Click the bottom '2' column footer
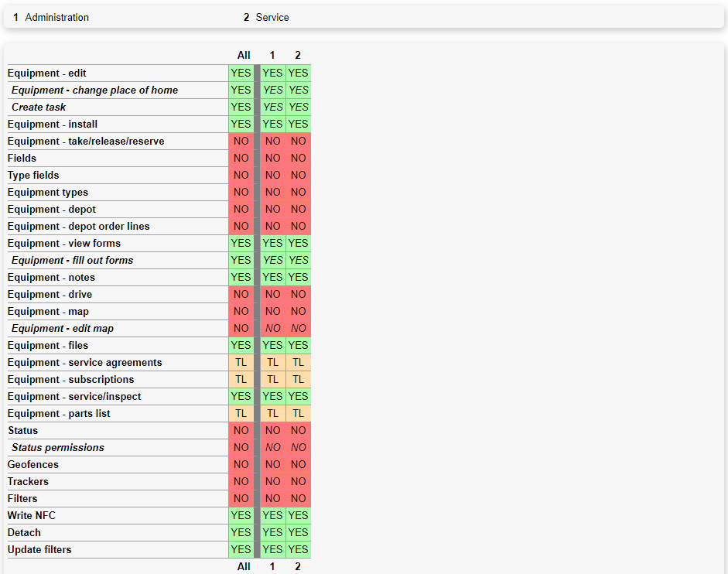 point(298,566)
